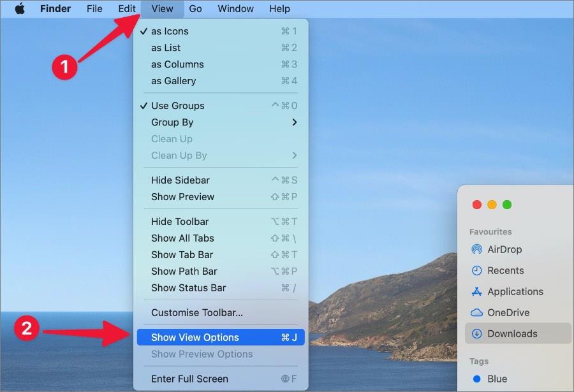
Task: Click the Recents clock icon
Action: point(476,270)
